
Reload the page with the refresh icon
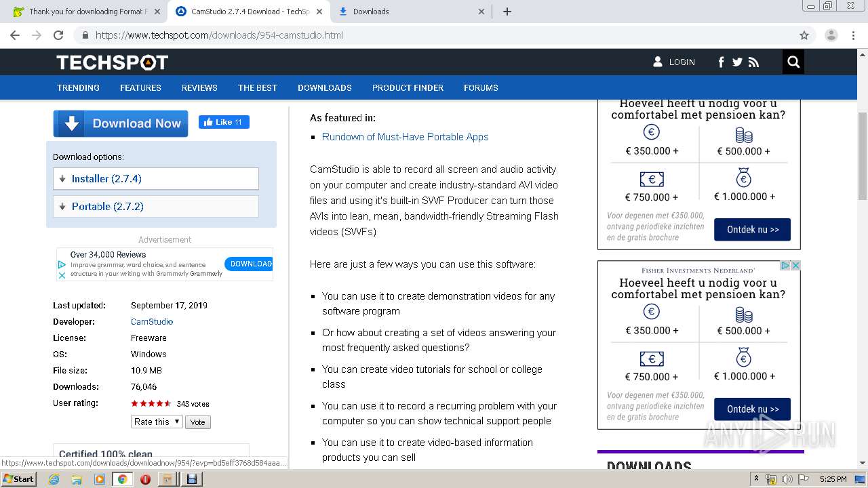coord(58,35)
